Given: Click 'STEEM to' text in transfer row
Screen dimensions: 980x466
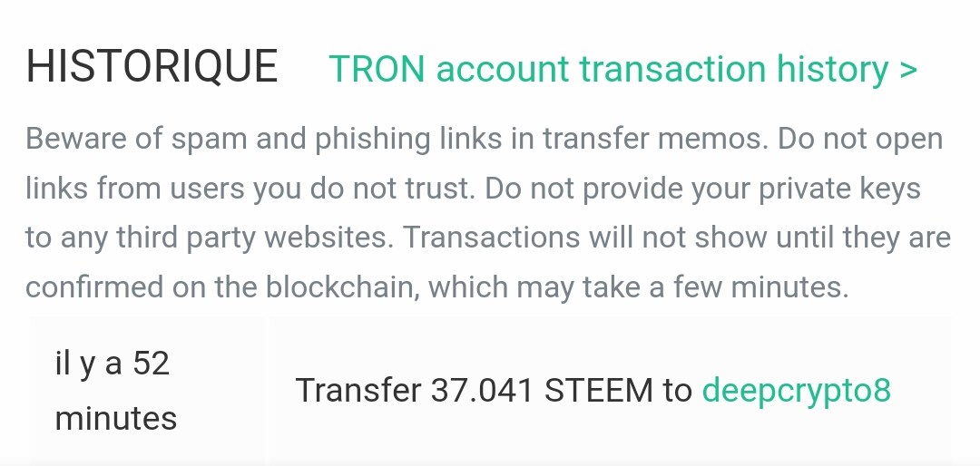Looking at the screenshot, I should [x=618, y=391].
